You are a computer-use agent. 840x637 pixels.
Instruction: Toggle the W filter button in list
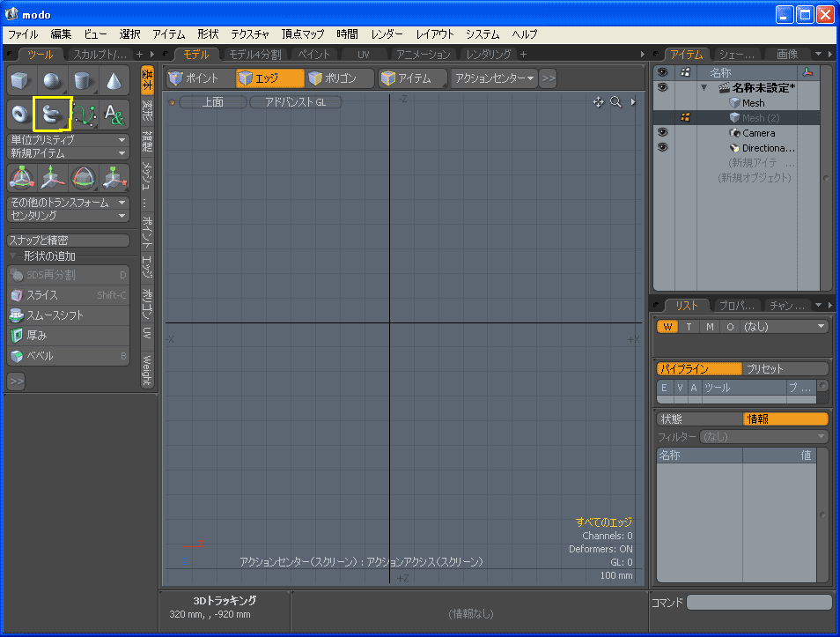click(667, 327)
